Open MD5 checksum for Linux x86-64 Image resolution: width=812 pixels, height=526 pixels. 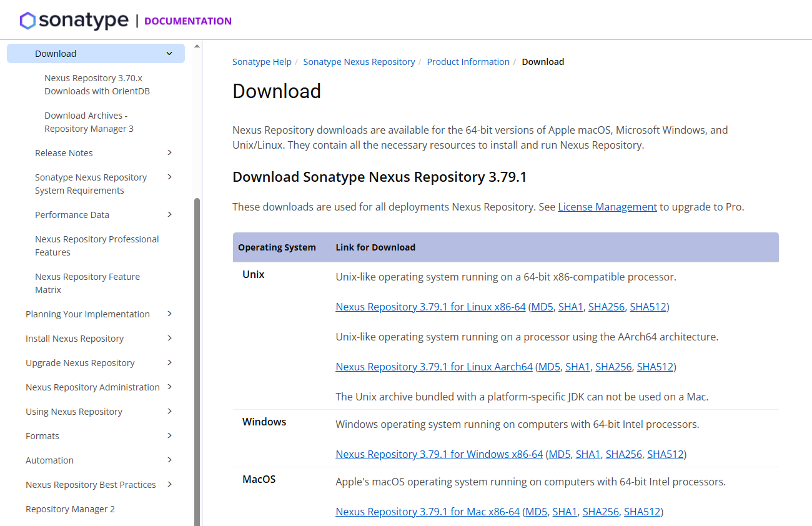coord(542,307)
